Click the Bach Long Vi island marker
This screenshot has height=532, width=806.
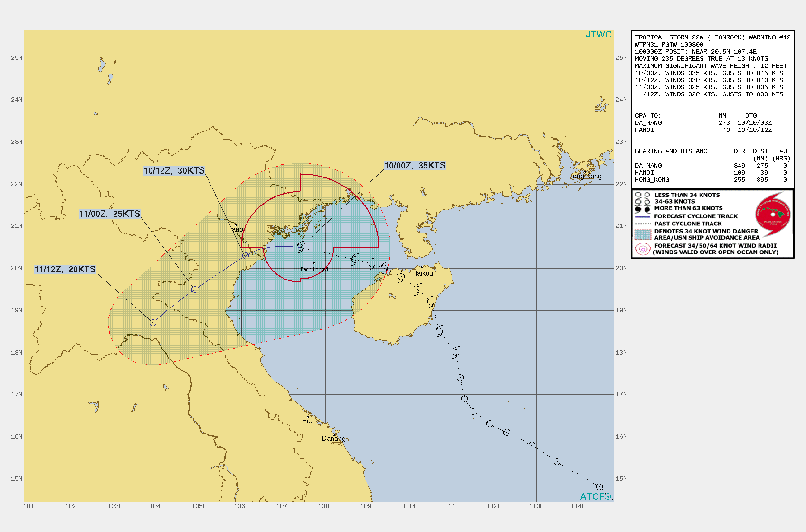click(x=314, y=263)
